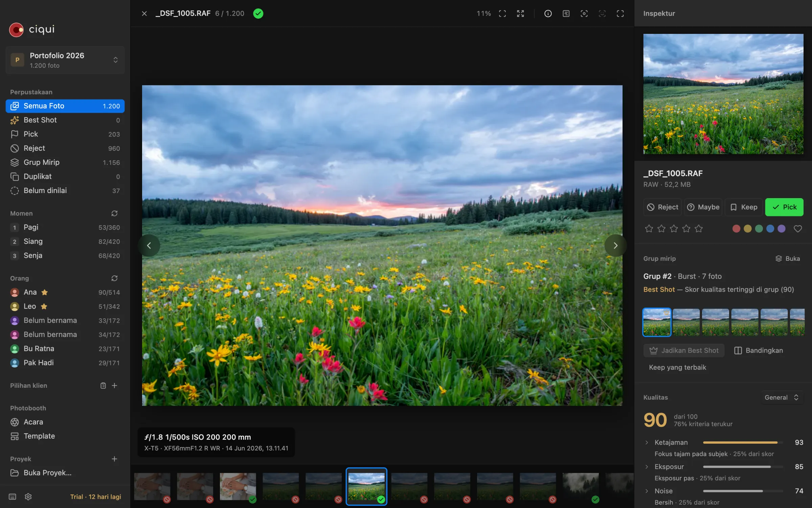
Task: Open Best Shot library filter
Action: pos(65,120)
